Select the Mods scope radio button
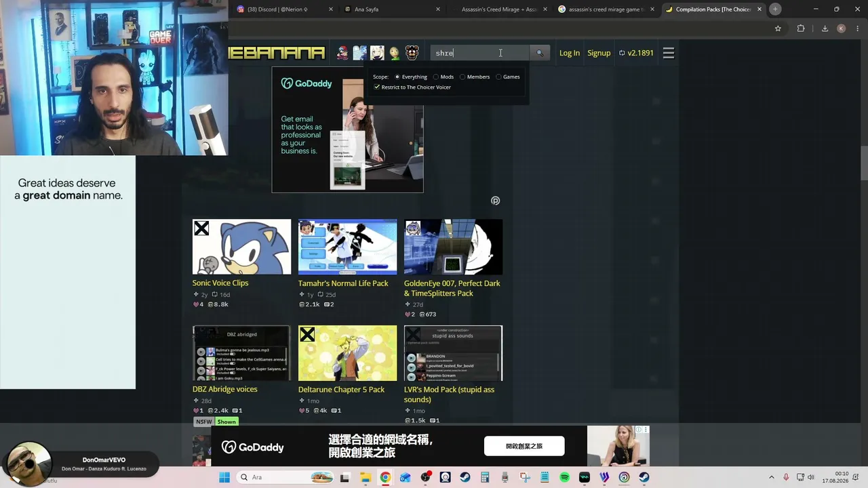 tap(436, 77)
